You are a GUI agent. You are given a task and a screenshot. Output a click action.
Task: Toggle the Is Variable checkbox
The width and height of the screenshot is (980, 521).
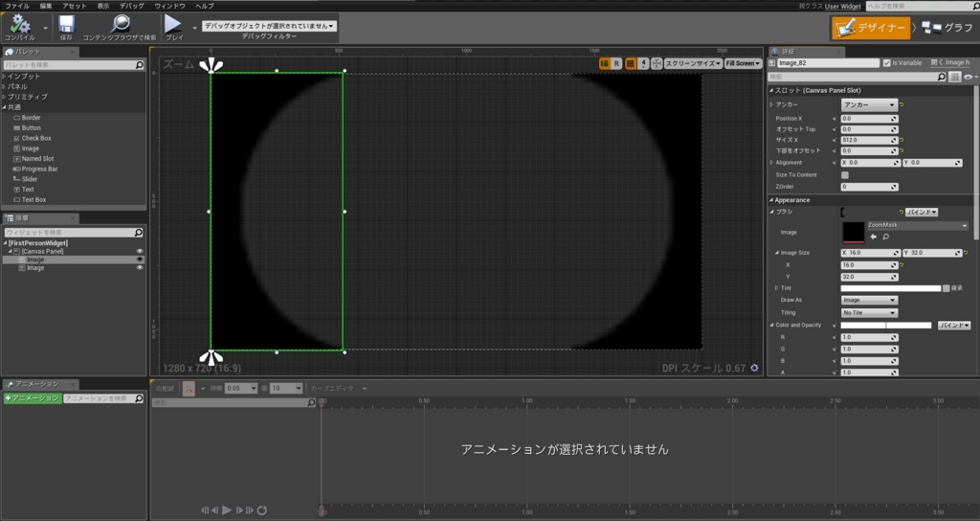click(886, 63)
